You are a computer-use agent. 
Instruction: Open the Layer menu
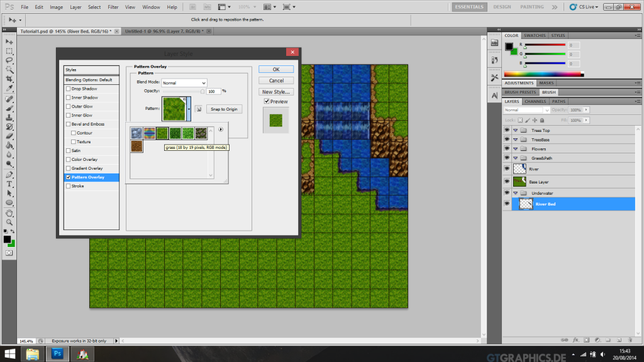[75, 7]
